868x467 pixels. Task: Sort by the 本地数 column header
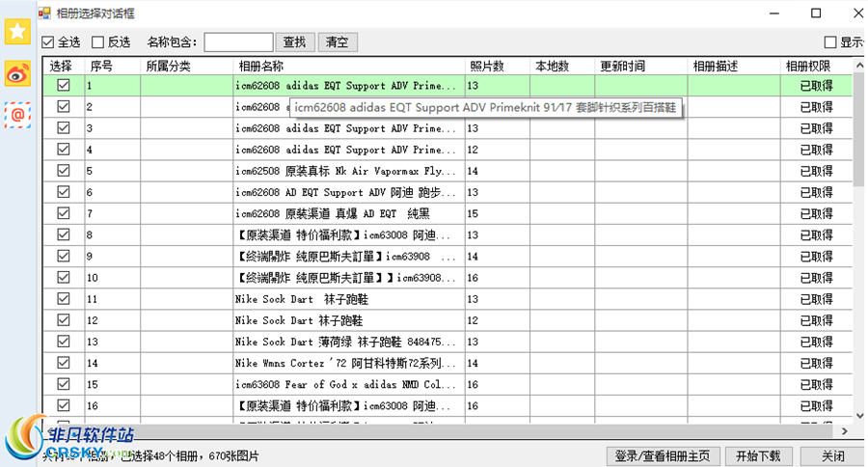pyautogui.click(x=562, y=66)
